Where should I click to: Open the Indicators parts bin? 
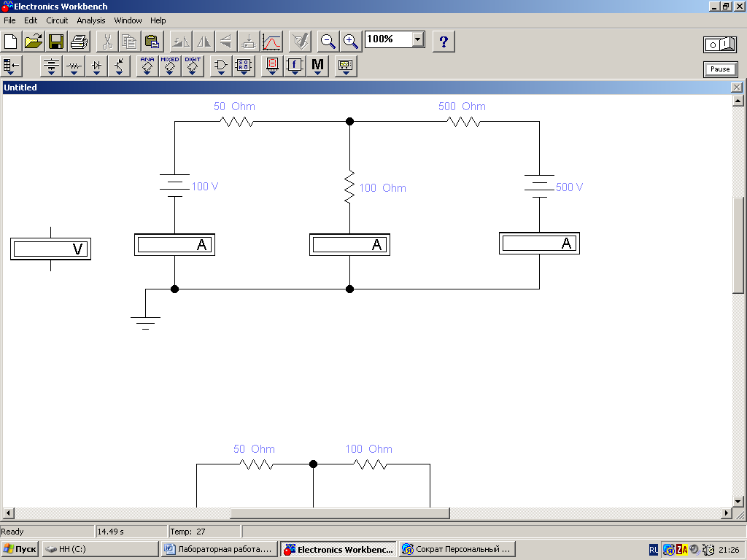tap(272, 66)
